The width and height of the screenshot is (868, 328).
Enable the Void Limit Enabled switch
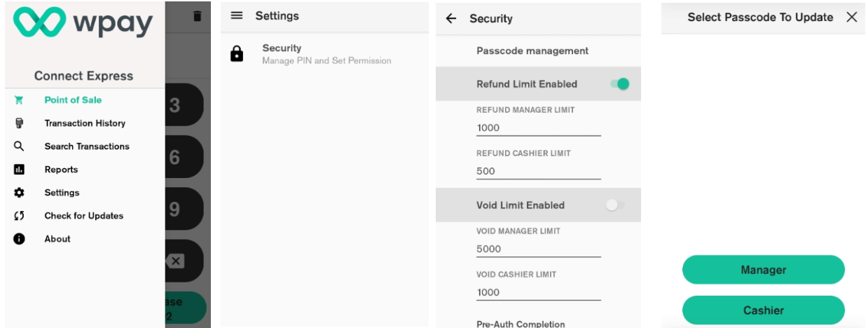pos(615,205)
